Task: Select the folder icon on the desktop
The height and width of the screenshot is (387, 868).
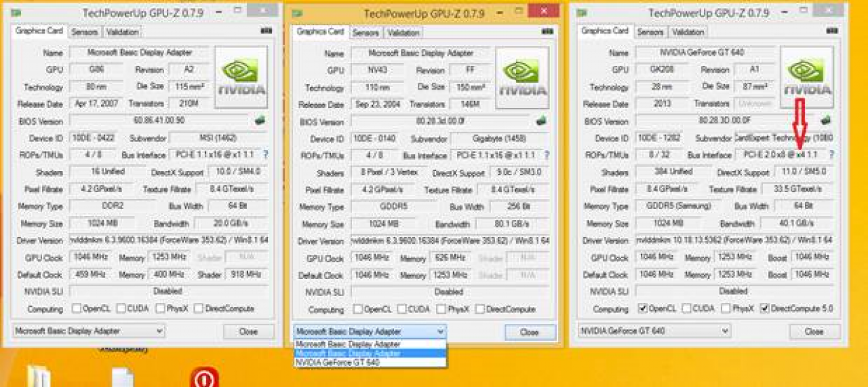Action: 39,376
